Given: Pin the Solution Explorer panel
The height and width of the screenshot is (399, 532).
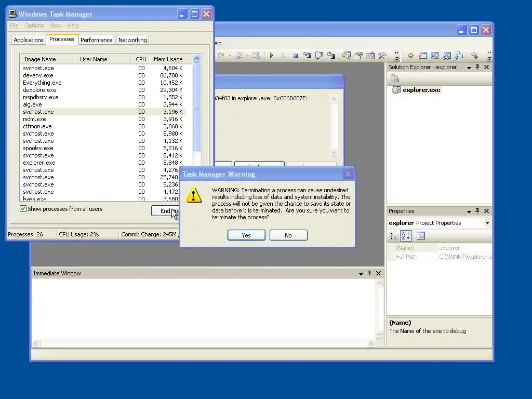Looking at the screenshot, I should [477, 67].
